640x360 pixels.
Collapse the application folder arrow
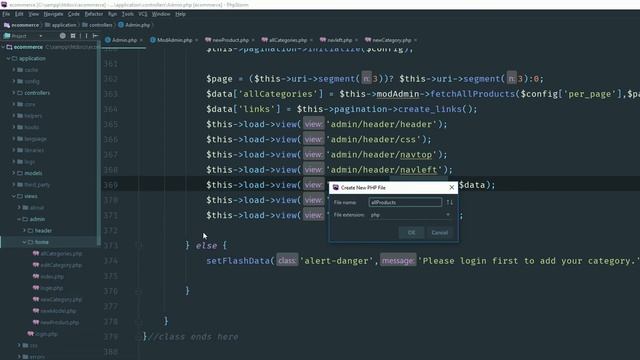click(8, 58)
